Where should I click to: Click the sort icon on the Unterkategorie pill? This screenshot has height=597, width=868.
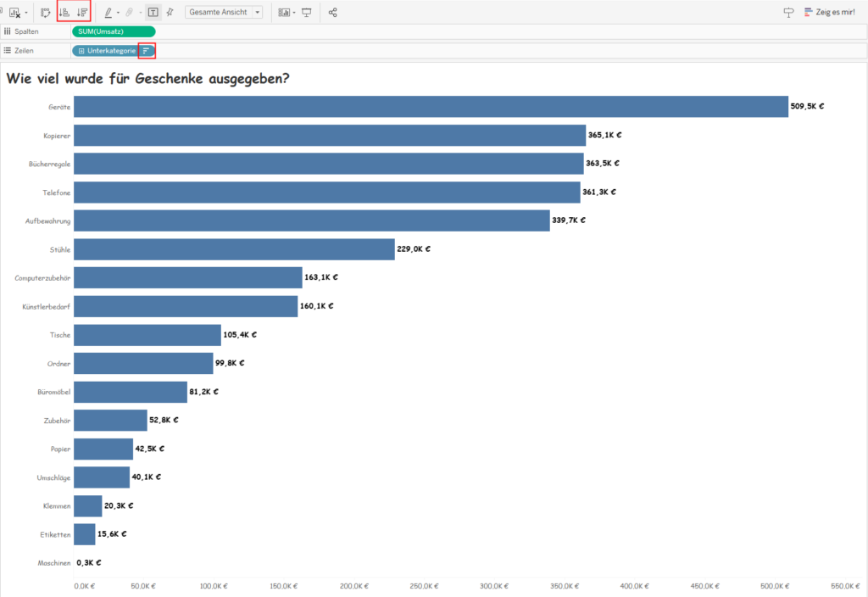click(147, 50)
